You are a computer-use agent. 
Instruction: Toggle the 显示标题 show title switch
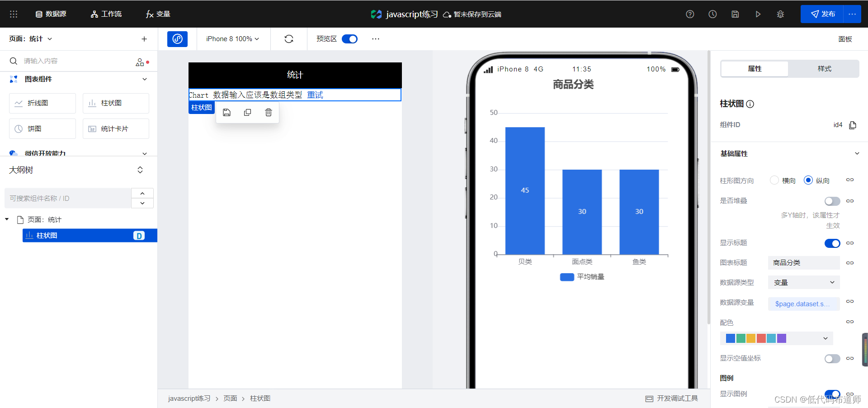[832, 243]
